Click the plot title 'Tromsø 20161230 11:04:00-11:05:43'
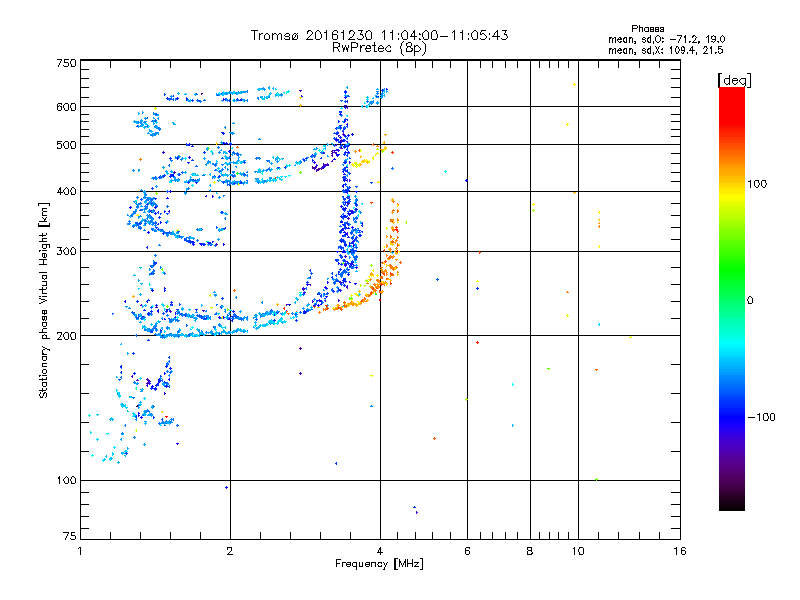The image size is (800, 600). point(379,35)
